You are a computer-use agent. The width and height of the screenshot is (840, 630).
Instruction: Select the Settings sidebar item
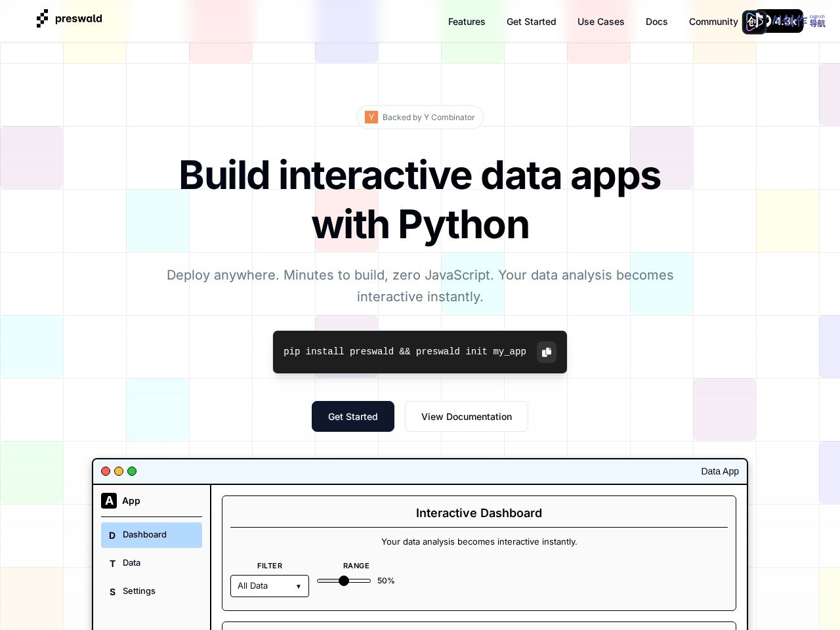pyautogui.click(x=152, y=591)
